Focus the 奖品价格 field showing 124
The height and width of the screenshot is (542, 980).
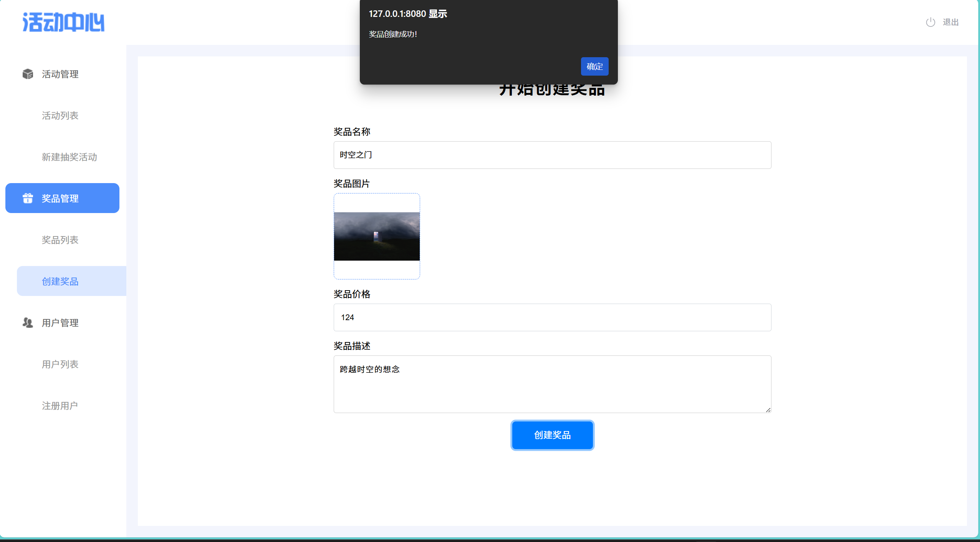[552, 317]
